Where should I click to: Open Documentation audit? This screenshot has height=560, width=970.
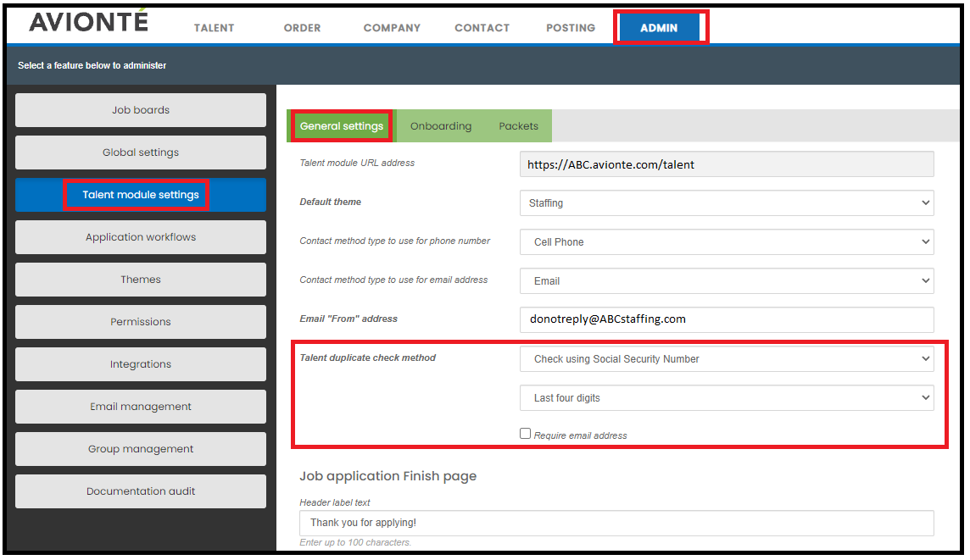click(141, 491)
